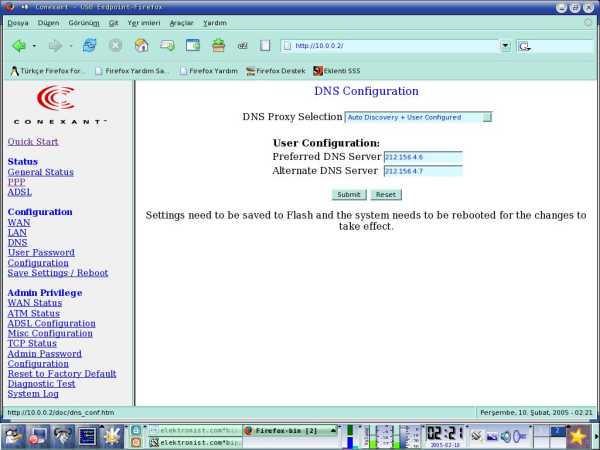The image size is (600, 450).
Task: Click the Forward arrow button
Action: [54, 45]
